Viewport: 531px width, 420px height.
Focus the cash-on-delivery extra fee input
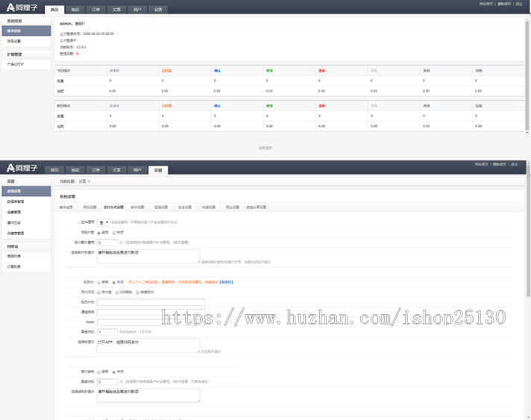107,243
